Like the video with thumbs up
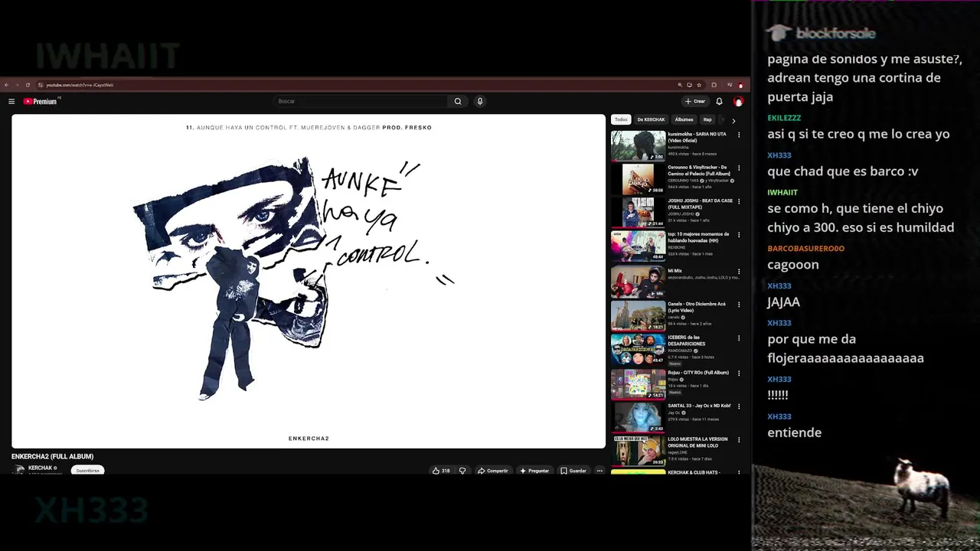980x551 pixels. [441, 471]
